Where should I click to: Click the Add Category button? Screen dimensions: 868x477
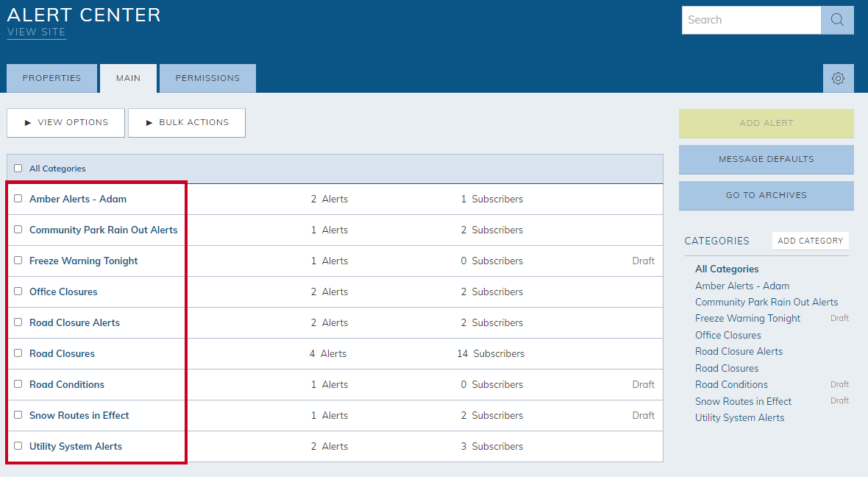(811, 241)
